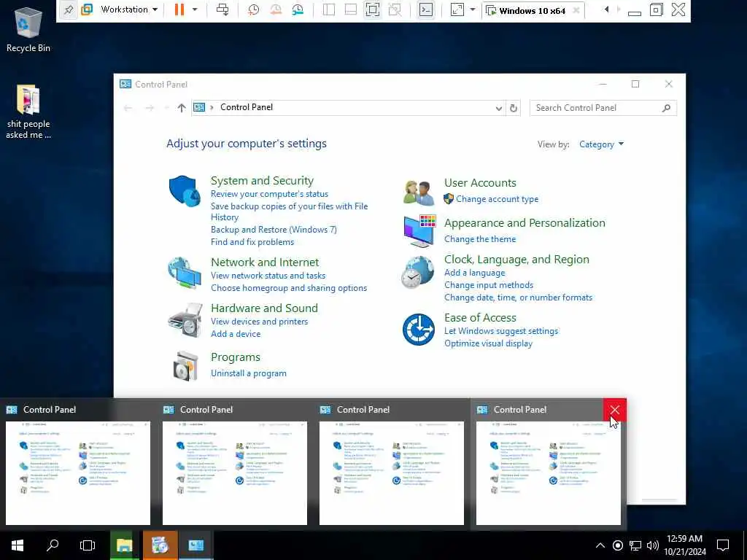Click the revert to snapshot icon in VMware
This screenshot has height=560, width=747.
click(275, 9)
